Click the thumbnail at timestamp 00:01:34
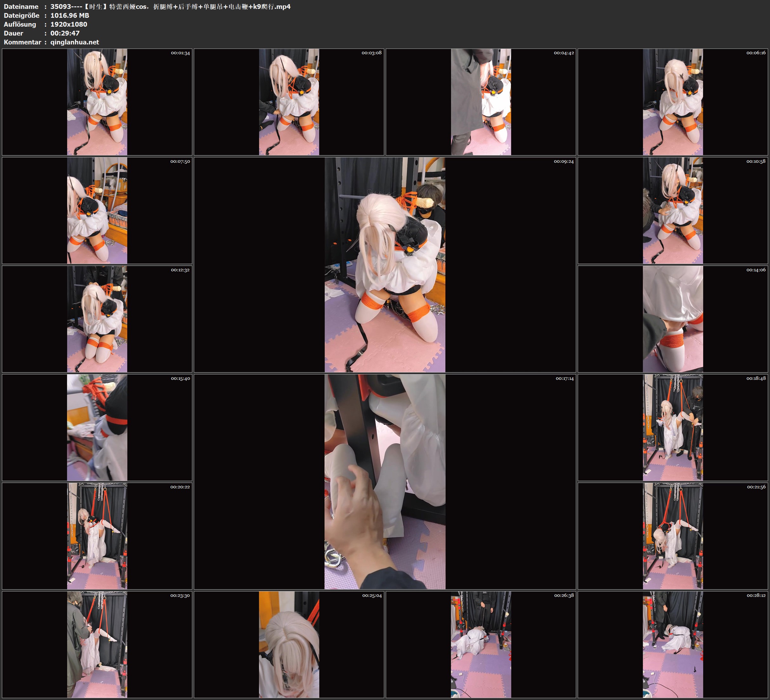Screen dimensions: 770x700 click(x=97, y=102)
